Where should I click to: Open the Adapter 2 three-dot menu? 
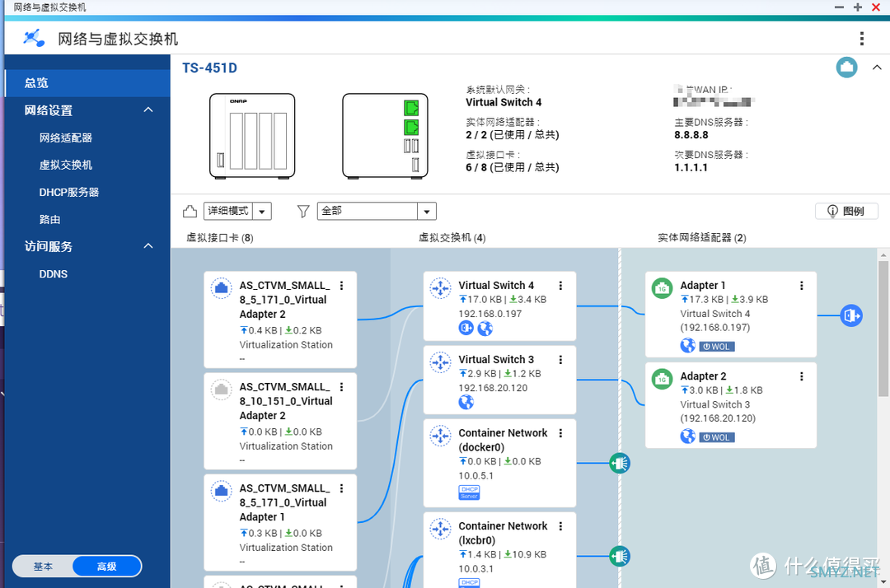point(801,376)
